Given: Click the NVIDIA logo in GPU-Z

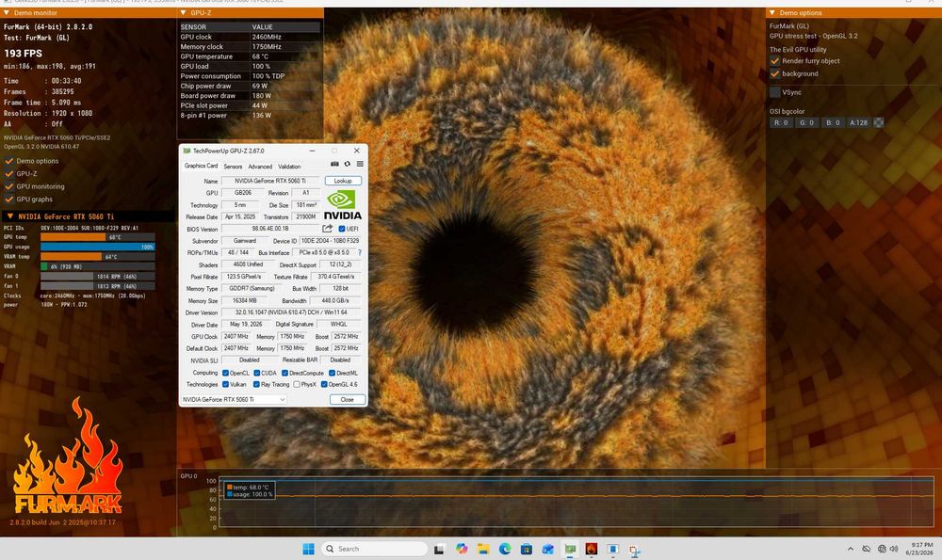Looking at the screenshot, I should pyautogui.click(x=343, y=205).
